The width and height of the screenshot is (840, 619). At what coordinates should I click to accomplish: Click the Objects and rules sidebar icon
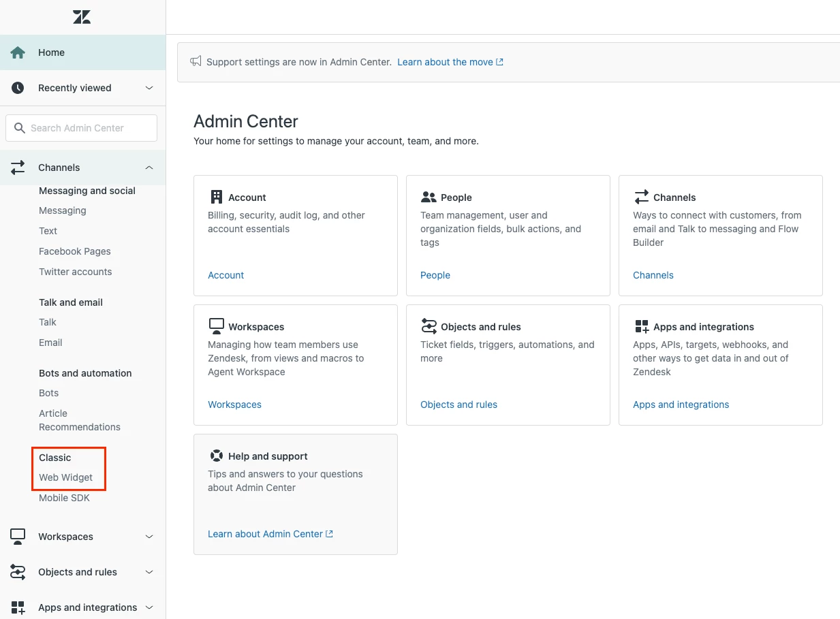(18, 572)
